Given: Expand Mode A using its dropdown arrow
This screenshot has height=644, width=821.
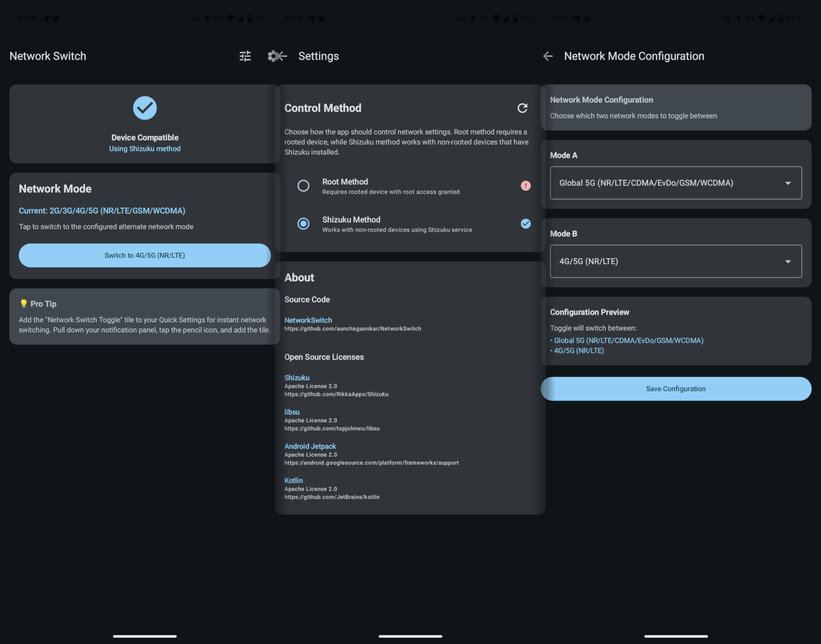Looking at the screenshot, I should 788,183.
